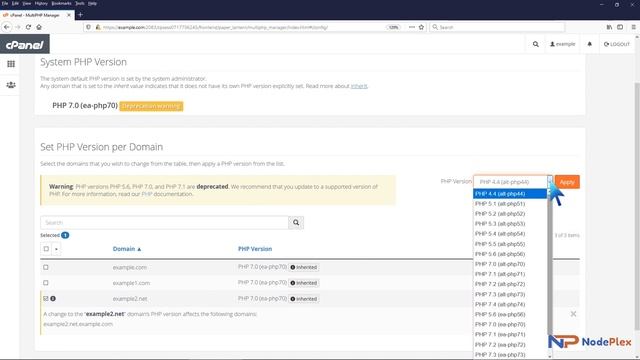640x360 pixels.
Task: Dismiss the example2.net change notice
Action: click(x=573, y=314)
